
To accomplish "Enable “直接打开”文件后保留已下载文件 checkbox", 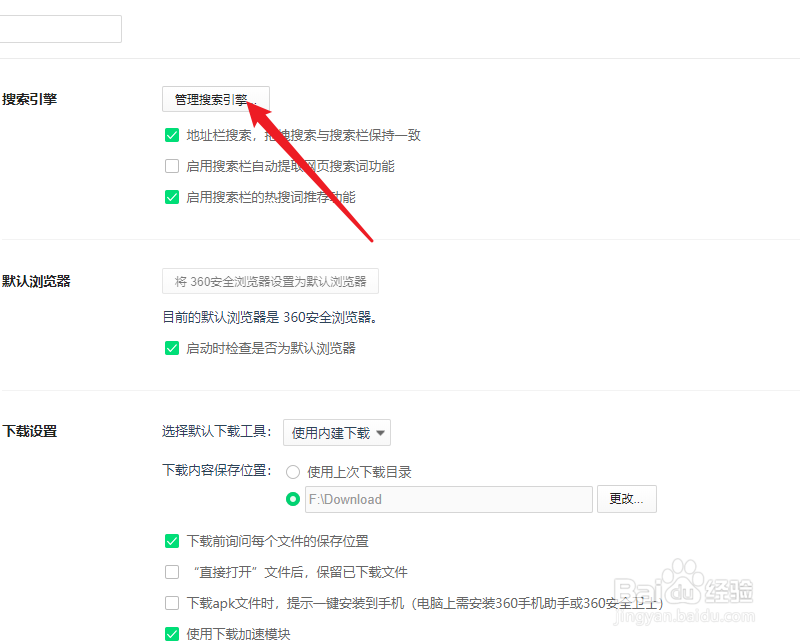I will pos(172,572).
